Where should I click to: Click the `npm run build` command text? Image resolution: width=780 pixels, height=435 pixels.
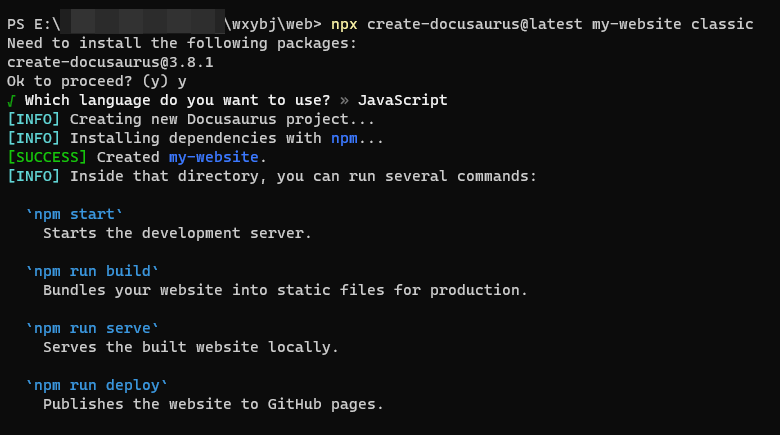(x=92, y=271)
